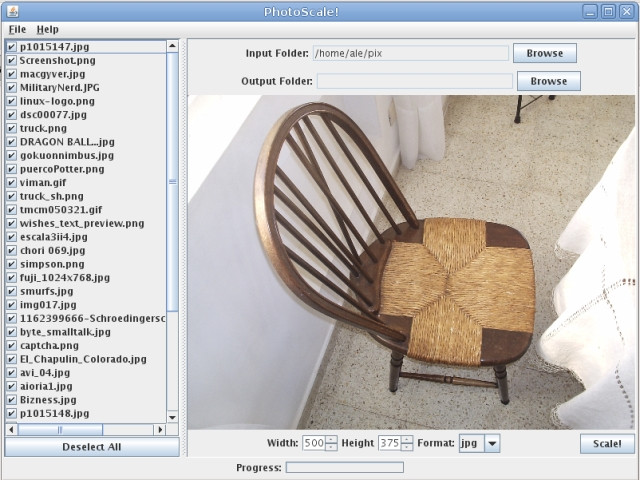Uncheck MilitaryNerd.JPG checkbox
The height and width of the screenshot is (480, 640).
coord(11,87)
